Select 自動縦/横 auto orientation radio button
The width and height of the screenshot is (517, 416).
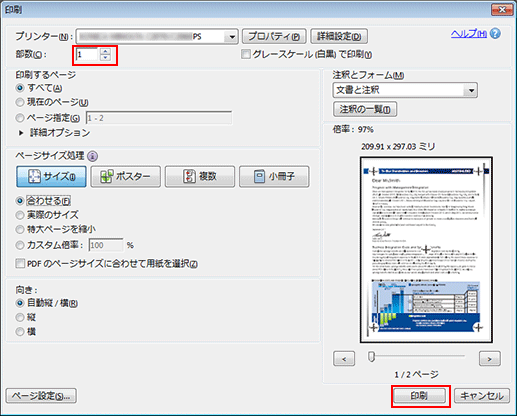click(20, 303)
